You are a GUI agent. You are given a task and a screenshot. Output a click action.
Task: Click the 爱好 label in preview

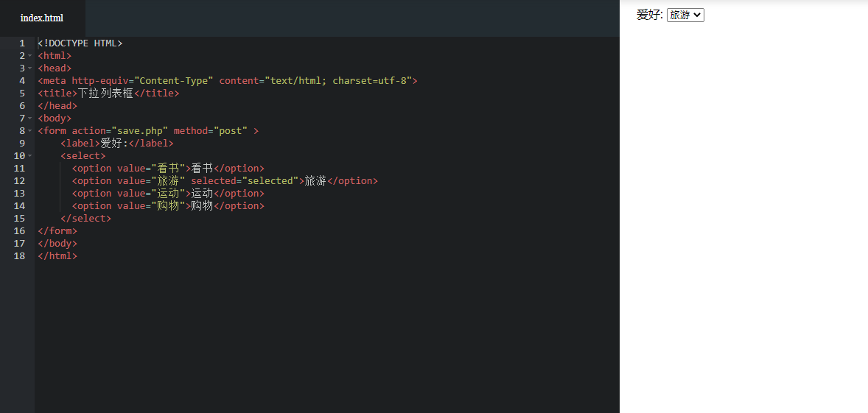tap(649, 15)
